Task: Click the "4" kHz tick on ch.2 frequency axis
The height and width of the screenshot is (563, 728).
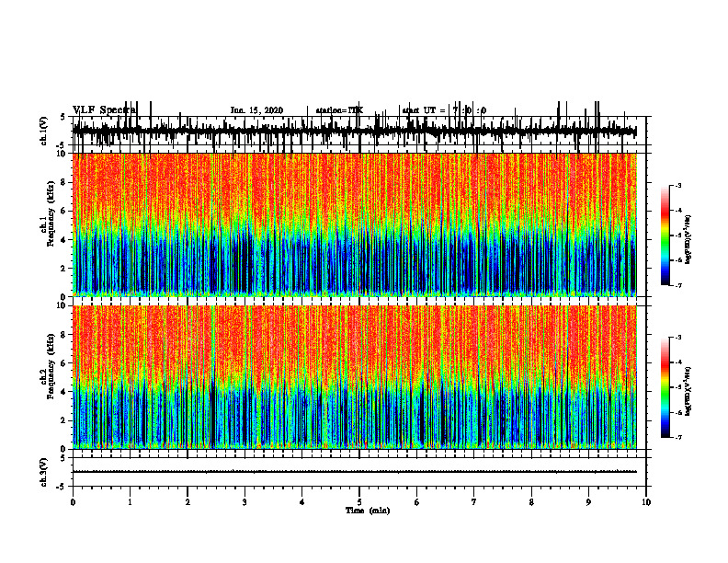Action: click(x=64, y=392)
